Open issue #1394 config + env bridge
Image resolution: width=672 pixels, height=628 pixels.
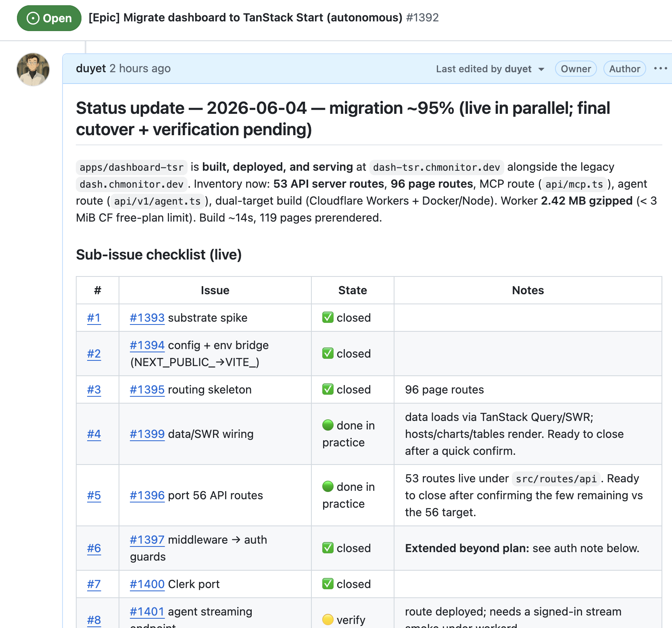pos(147,345)
